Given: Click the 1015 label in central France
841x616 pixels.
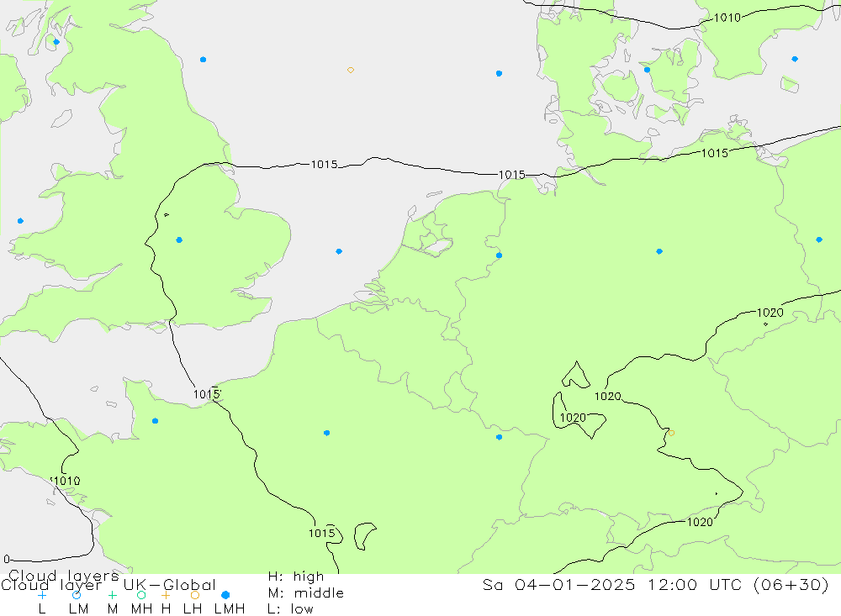Looking at the screenshot, I should [x=322, y=533].
